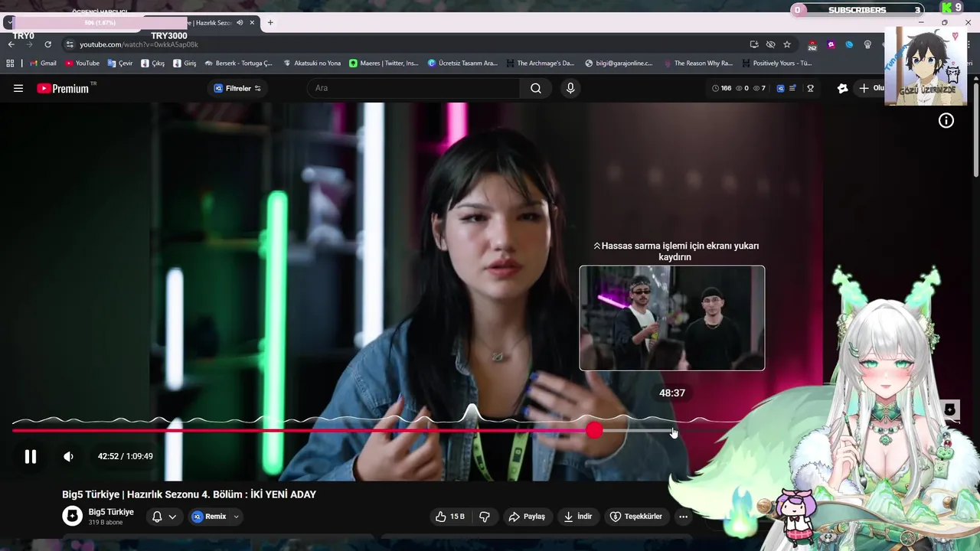
Task: Open the Positively Yours bookmark
Action: pyautogui.click(x=776, y=64)
